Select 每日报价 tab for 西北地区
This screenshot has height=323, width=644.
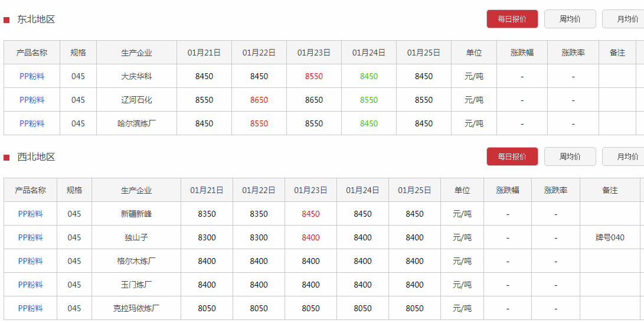[512, 156]
